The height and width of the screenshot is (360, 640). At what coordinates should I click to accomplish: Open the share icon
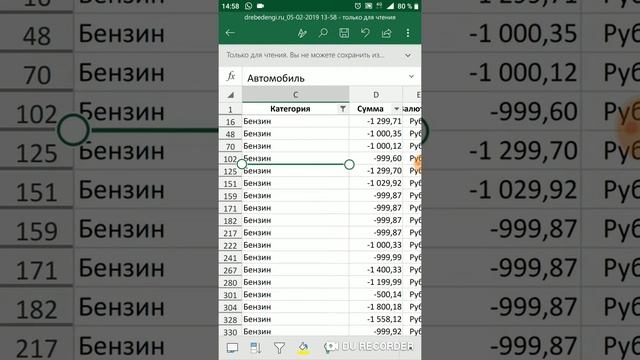[x=387, y=33]
